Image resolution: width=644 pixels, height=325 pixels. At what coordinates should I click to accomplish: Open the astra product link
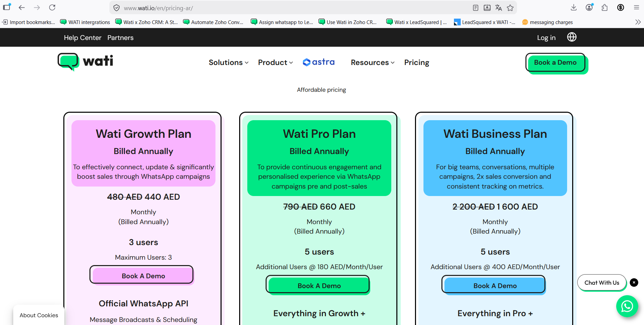318,62
